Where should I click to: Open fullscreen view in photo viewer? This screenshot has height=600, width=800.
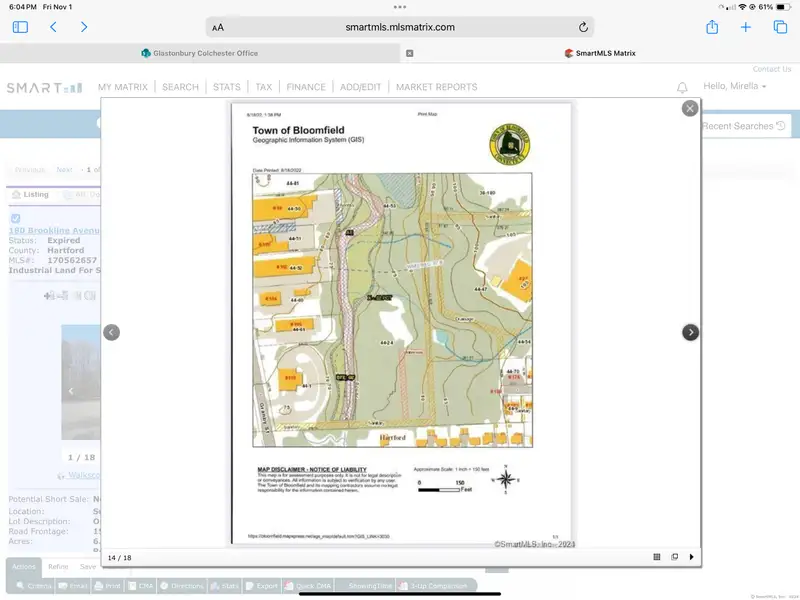(674, 557)
